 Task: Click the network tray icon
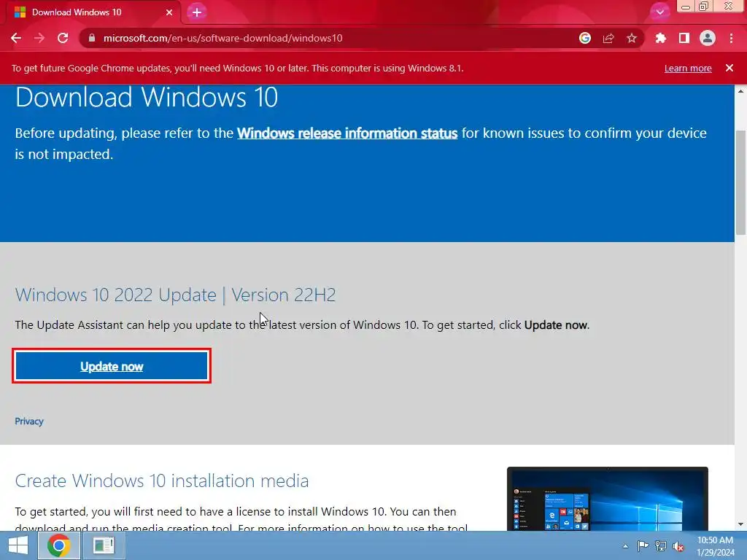tap(661, 546)
